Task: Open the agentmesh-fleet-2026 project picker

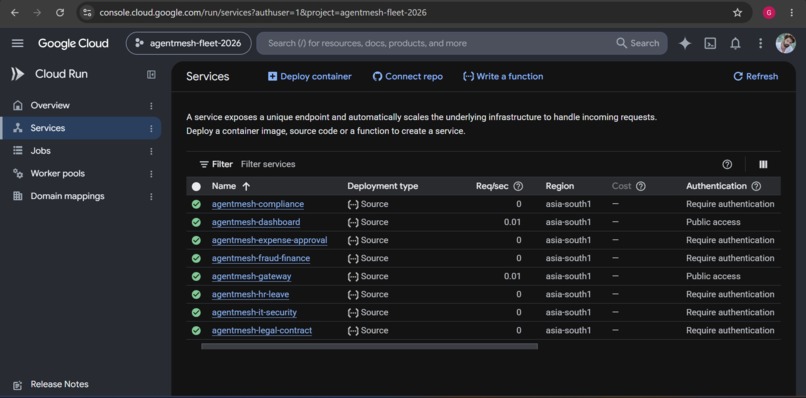Action: pos(188,43)
